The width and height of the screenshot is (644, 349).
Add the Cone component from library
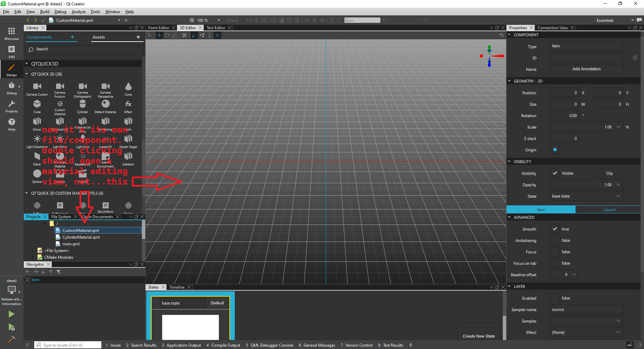[x=128, y=88]
